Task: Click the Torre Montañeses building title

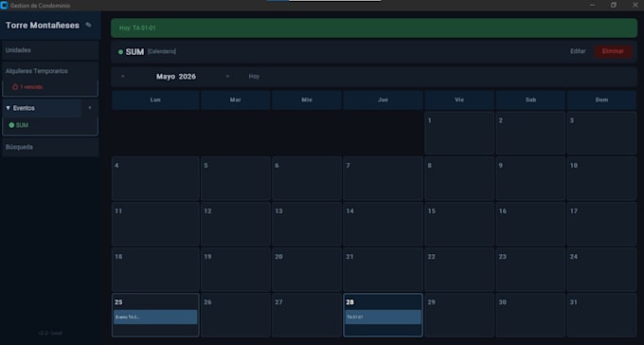Action: click(x=43, y=26)
